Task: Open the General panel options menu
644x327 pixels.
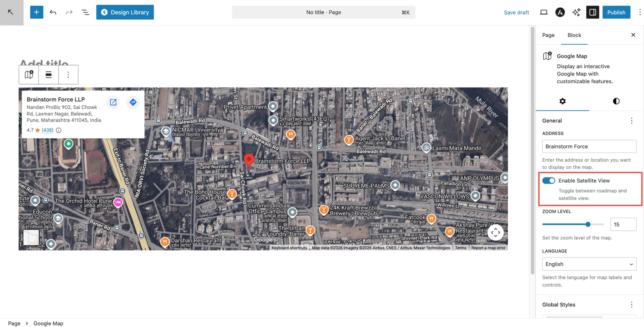Action: pyautogui.click(x=631, y=121)
